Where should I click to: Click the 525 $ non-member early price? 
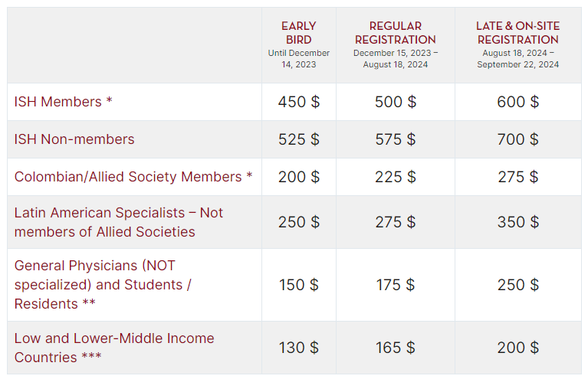(298, 139)
